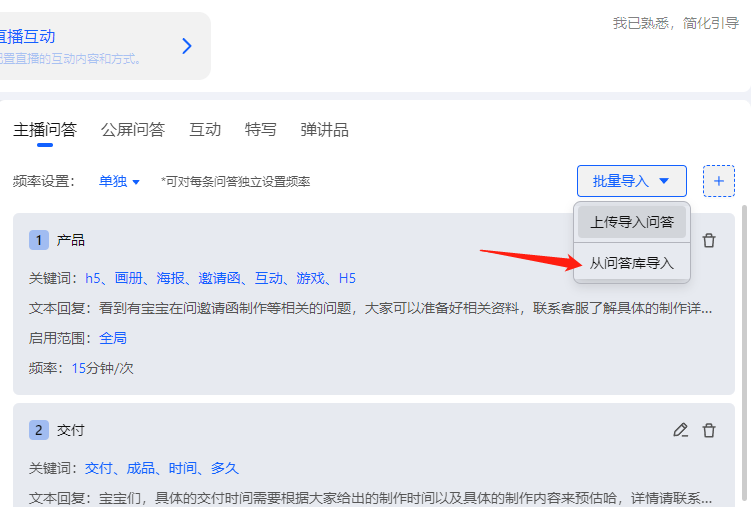Click the dashed plus icon to add Q&A
The image size is (751, 507).
(718, 181)
